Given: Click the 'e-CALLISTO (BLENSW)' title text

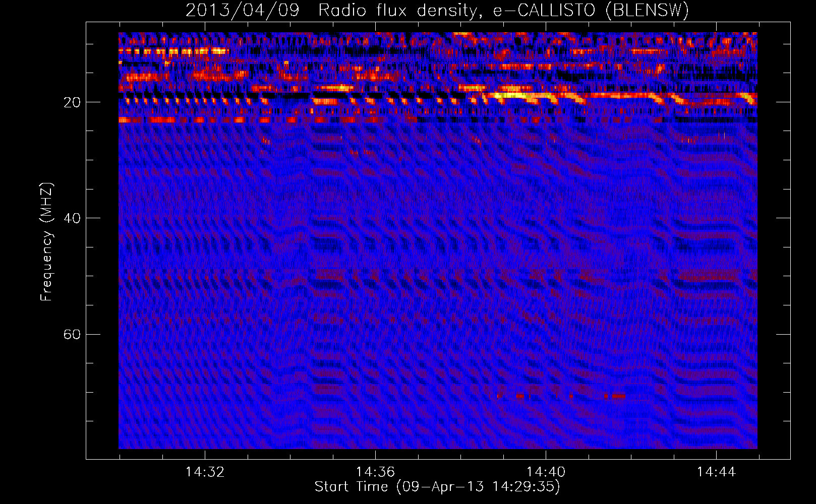Looking at the screenshot, I should (x=591, y=11).
